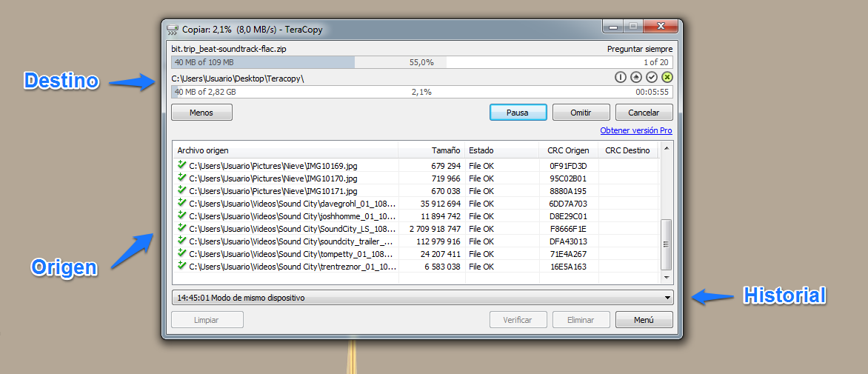Click green status icon of soundcity_trailer row
The height and width of the screenshot is (374, 868).
[x=181, y=241]
